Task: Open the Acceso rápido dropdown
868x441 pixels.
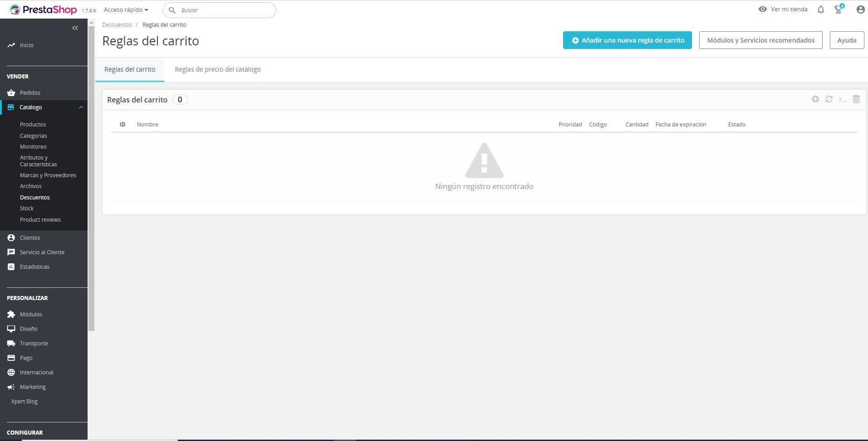Action: tap(126, 10)
